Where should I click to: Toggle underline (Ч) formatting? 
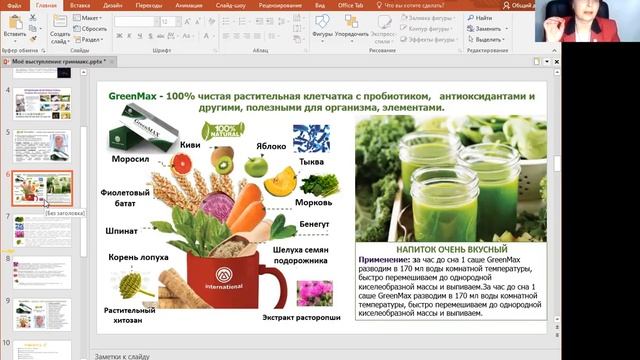140,36
